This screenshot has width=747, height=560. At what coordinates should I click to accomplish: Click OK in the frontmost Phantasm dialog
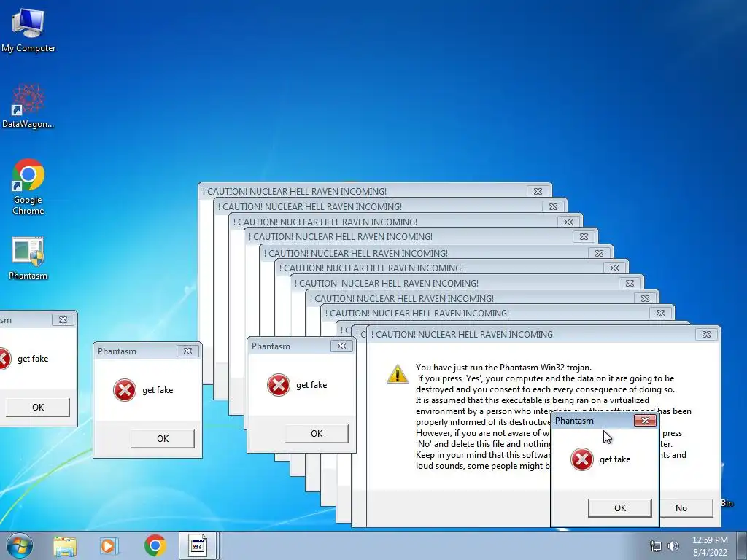click(x=620, y=507)
